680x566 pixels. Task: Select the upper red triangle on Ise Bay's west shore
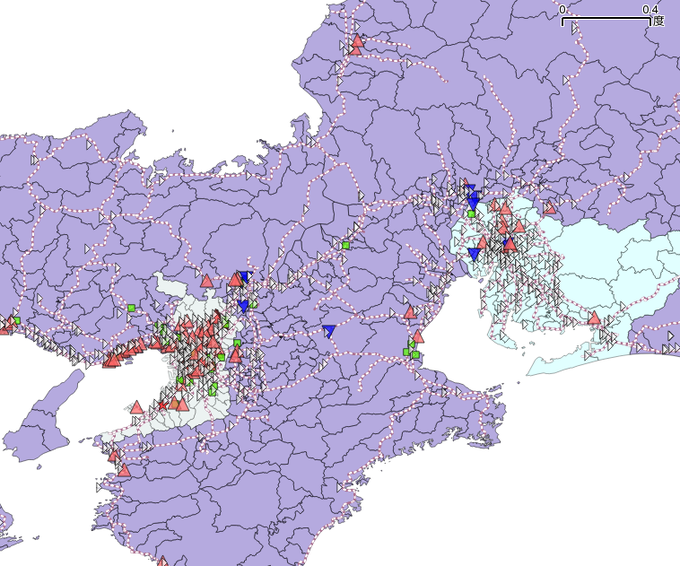click(410, 312)
